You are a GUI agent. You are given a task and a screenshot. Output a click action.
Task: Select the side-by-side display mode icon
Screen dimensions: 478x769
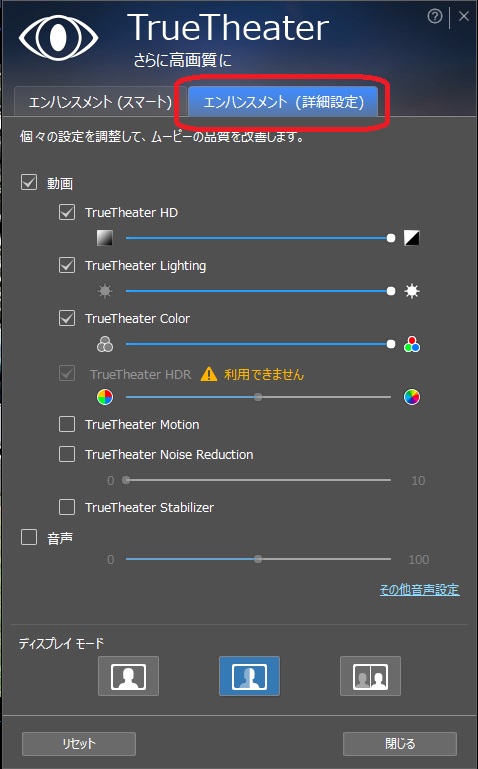370,676
